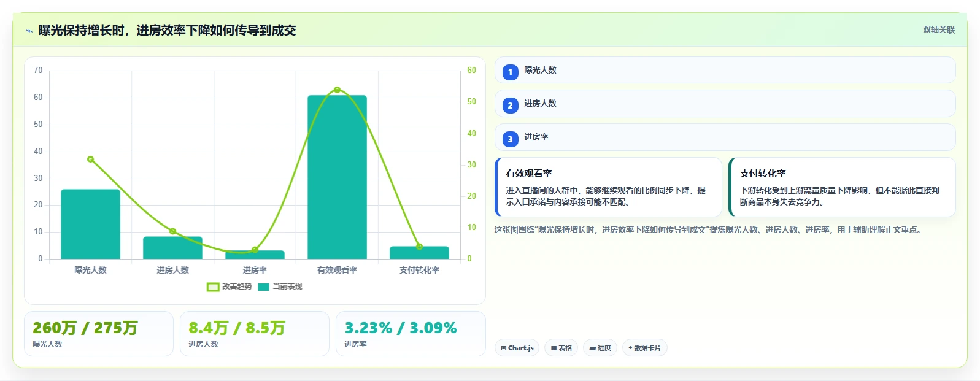Click the blue number 1 badge
980x381 pixels.
[510, 72]
